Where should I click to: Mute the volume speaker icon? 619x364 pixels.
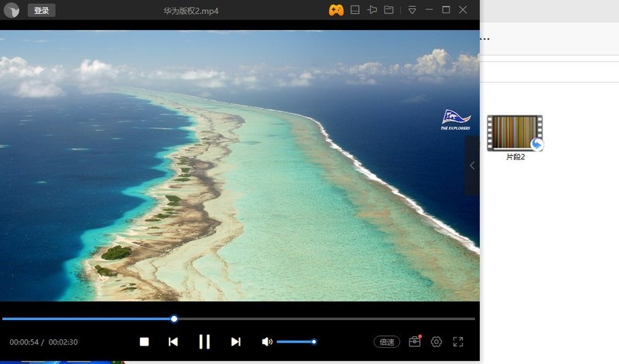[267, 342]
